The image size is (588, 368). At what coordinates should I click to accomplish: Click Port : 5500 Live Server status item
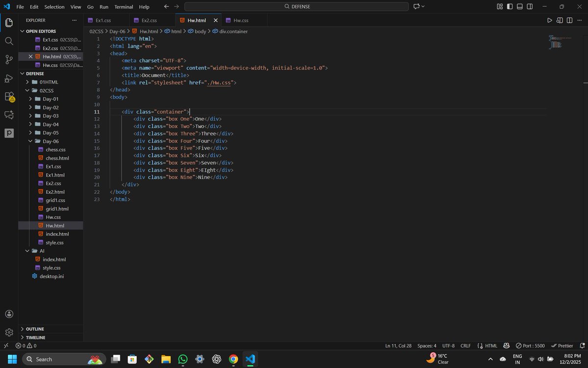tap(532, 345)
